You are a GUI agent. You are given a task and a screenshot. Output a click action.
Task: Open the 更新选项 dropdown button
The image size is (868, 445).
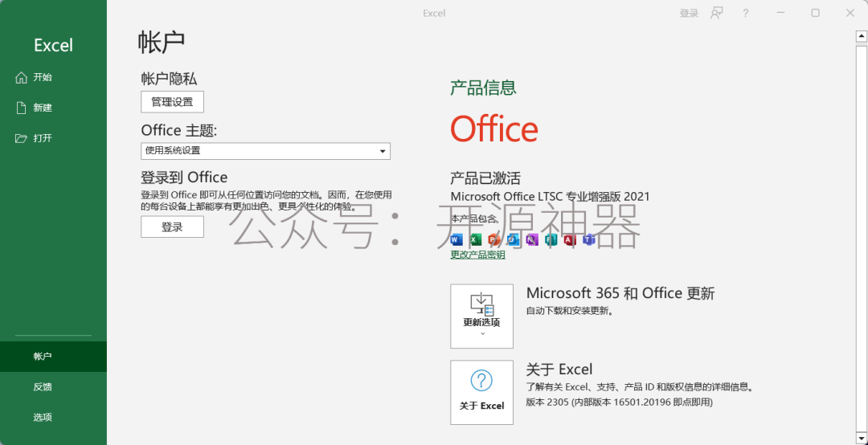click(x=481, y=316)
